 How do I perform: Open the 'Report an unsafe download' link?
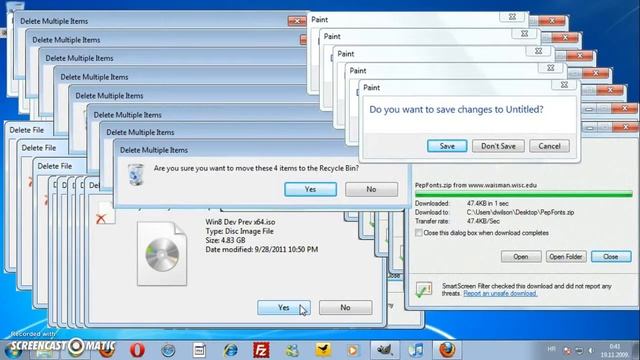coord(500,293)
